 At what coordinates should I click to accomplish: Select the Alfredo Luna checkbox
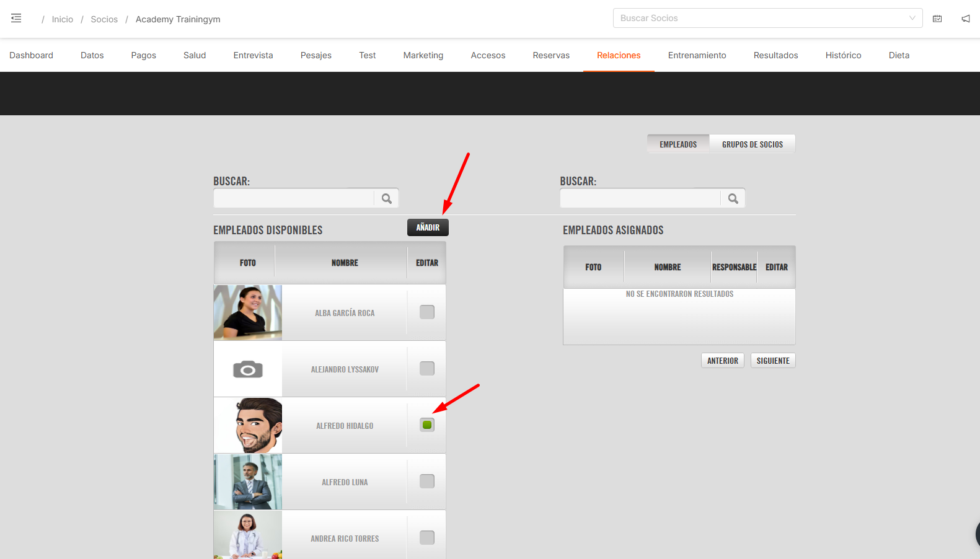coord(427,482)
